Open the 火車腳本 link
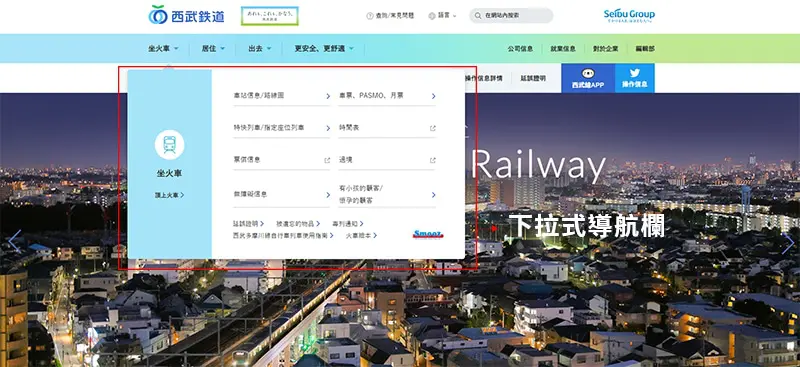800x367 pixels. (362, 235)
